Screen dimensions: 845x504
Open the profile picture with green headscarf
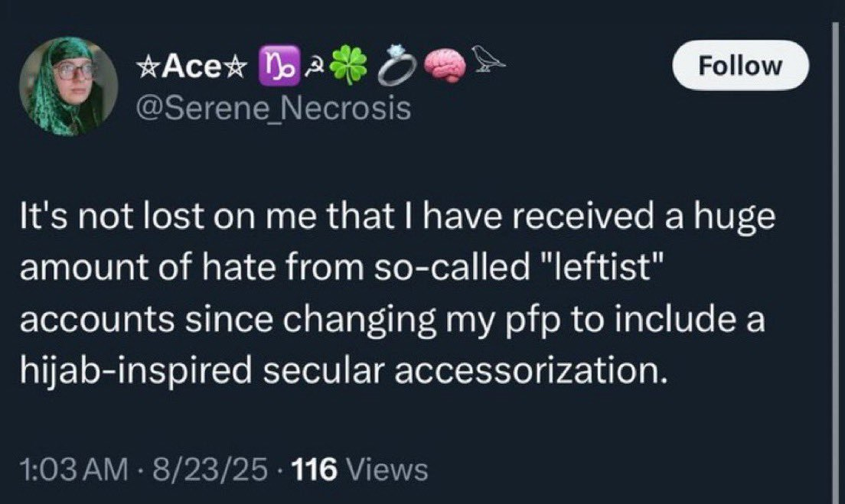click(68, 86)
